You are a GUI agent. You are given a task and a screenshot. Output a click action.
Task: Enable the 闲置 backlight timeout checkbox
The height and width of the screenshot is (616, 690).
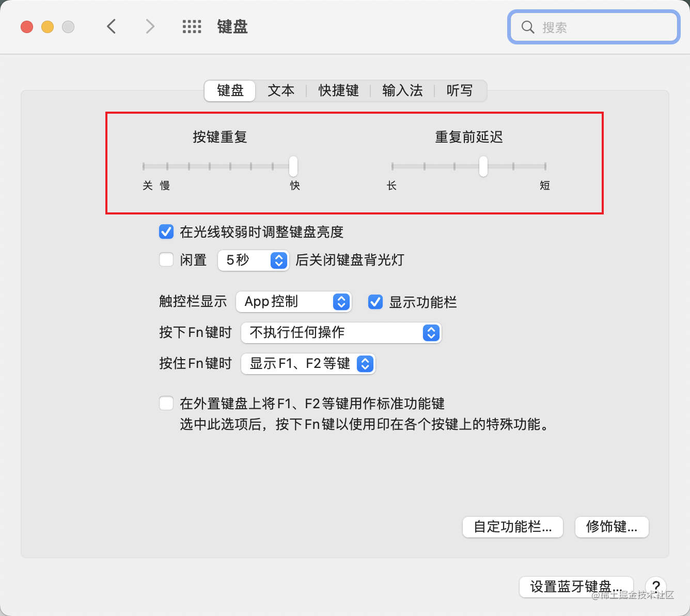(x=166, y=259)
